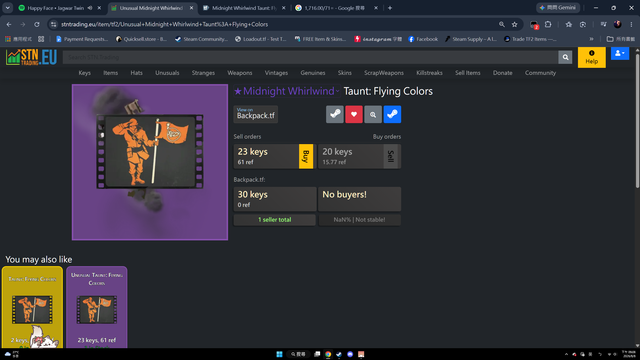Open Chrome three-dot menu

tap(631, 24)
